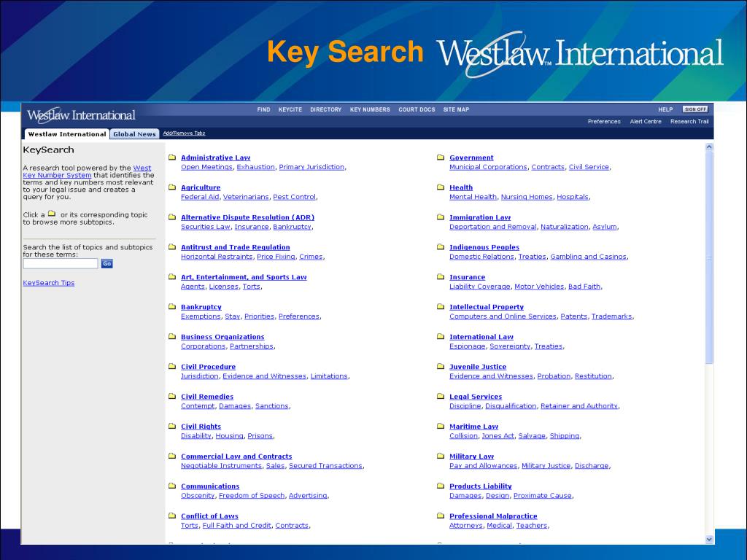
Task: Click the Maritime Law folder icon
Action: coord(441,426)
